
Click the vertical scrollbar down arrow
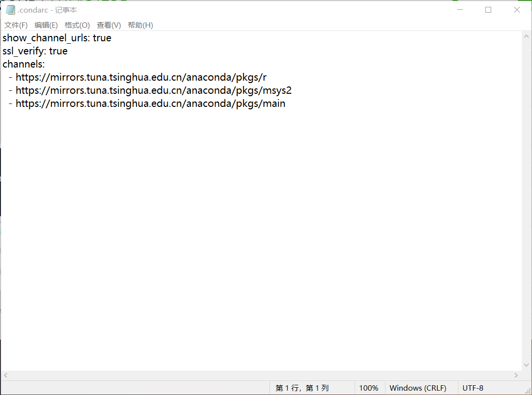click(526, 365)
